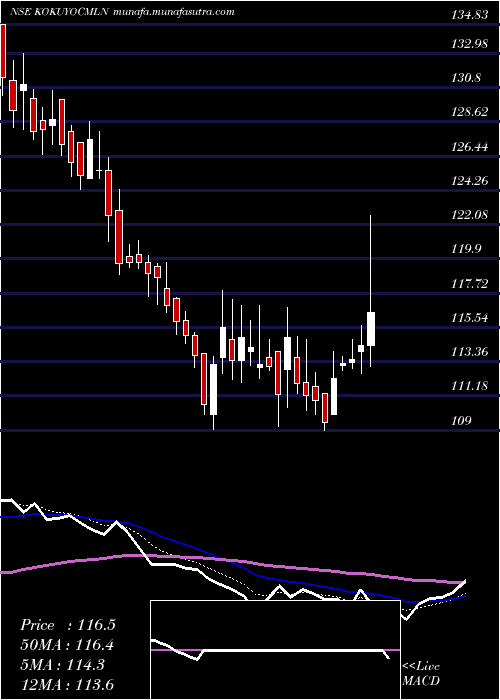Screen dimensions: 500x700
Task: Click the 130.8 price axis label
Action: point(466,78)
